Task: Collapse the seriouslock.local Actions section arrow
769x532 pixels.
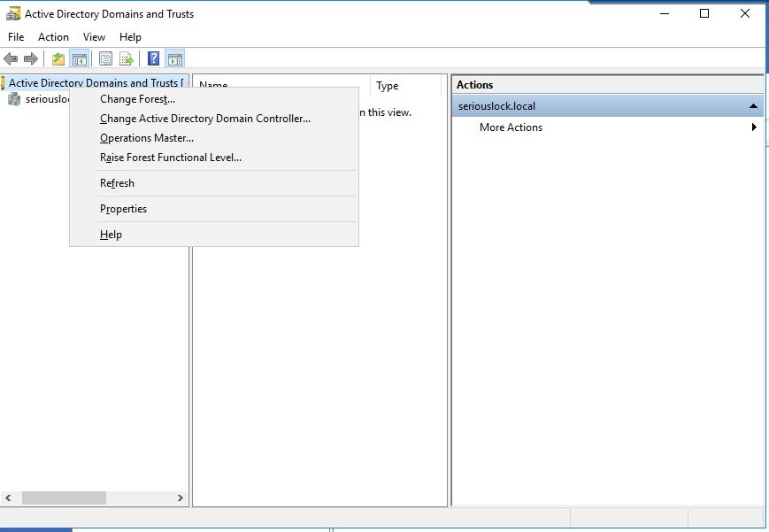Action: pos(753,106)
